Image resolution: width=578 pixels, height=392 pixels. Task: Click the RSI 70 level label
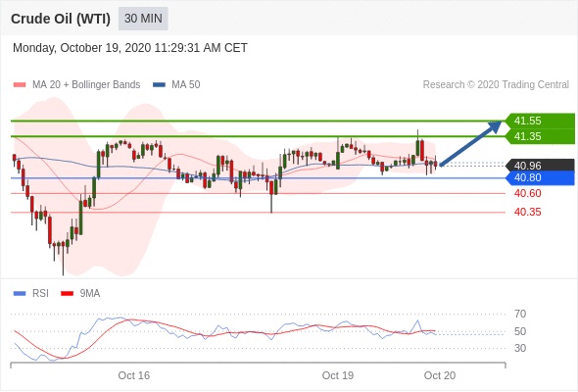(x=520, y=315)
